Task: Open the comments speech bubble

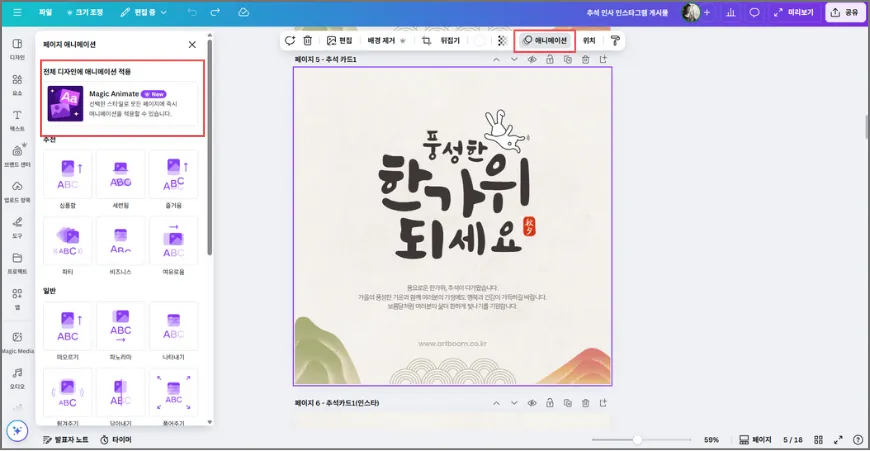Action: coord(754,12)
